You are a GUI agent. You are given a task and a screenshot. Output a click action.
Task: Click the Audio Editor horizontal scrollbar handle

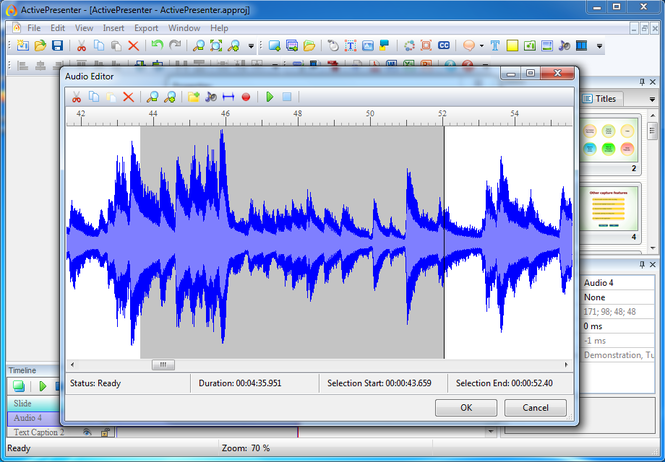pyautogui.click(x=163, y=365)
